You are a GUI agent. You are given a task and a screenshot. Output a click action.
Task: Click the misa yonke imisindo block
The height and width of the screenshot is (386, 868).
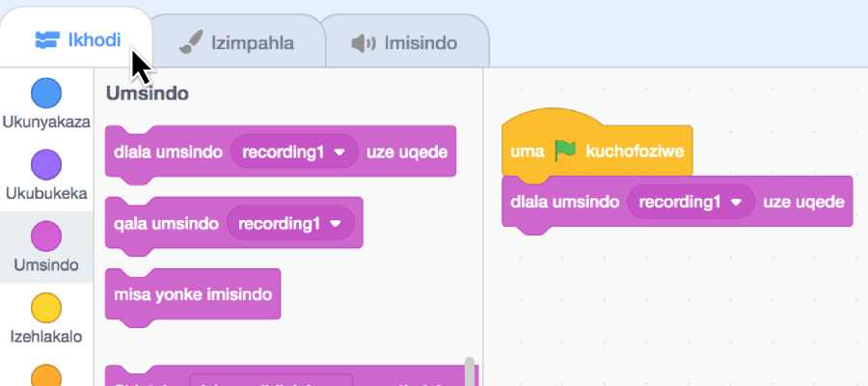coord(193,294)
